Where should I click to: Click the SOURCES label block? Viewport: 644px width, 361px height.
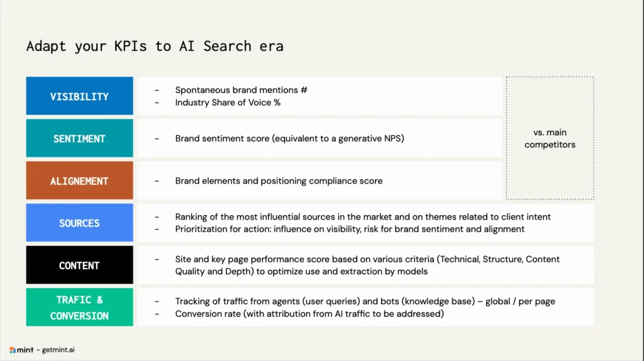pyautogui.click(x=79, y=223)
